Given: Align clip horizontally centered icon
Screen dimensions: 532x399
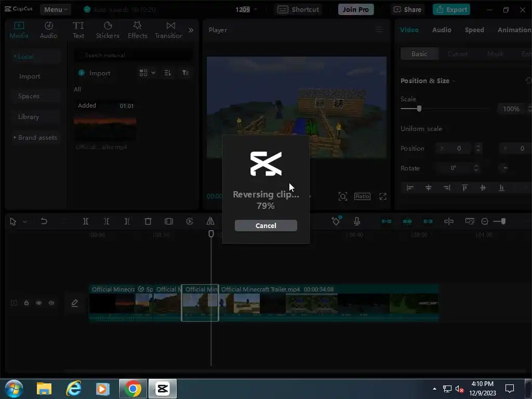Looking at the screenshot, I should (x=429, y=188).
